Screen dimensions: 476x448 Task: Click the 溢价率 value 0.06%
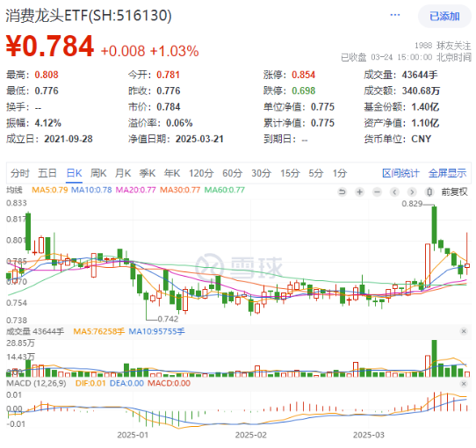tap(179, 123)
